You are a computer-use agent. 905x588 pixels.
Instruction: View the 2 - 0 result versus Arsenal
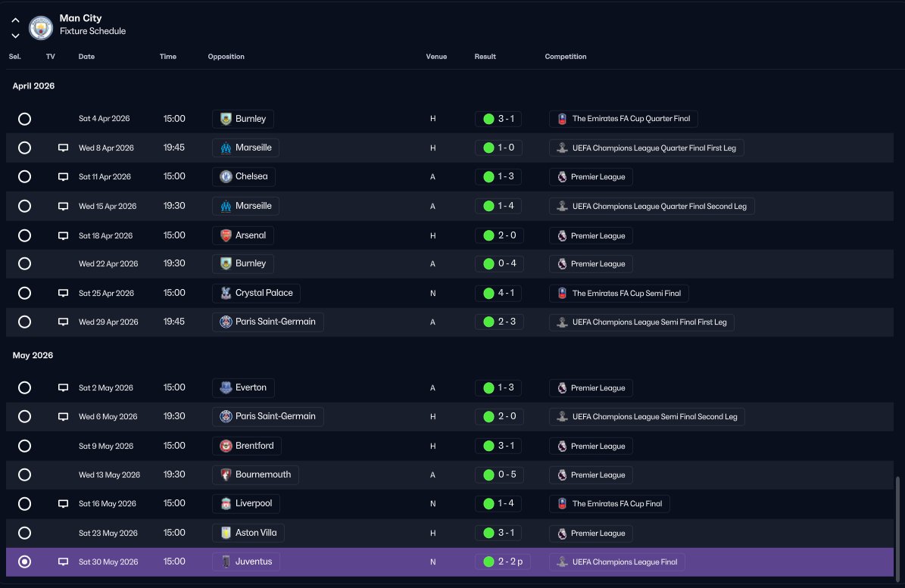[499, 235]
